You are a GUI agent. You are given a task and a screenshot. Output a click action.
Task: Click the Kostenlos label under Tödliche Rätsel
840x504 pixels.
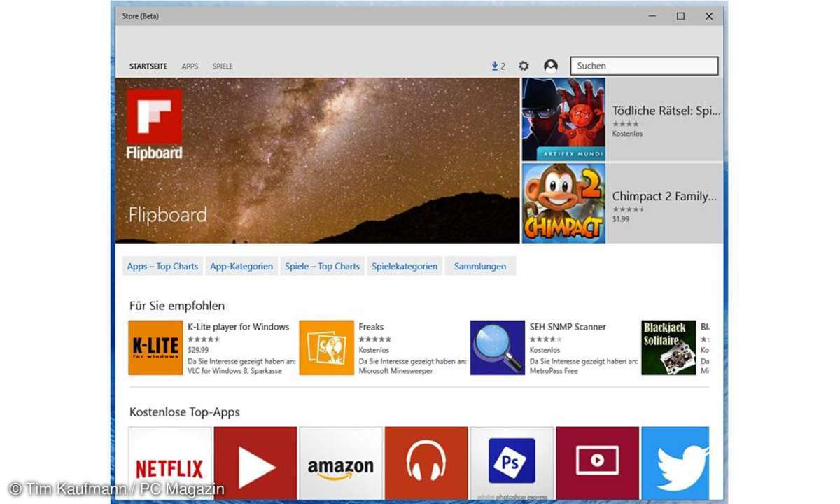tap(627, 133)
